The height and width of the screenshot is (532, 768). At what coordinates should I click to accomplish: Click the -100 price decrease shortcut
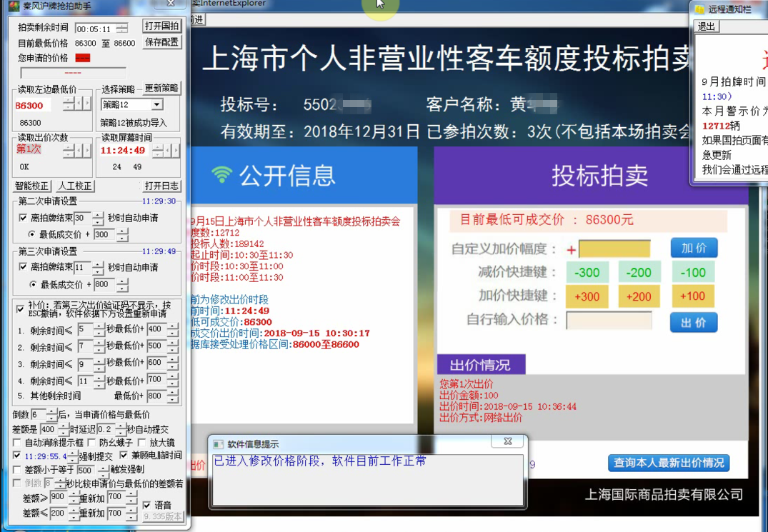pos(692,273)
